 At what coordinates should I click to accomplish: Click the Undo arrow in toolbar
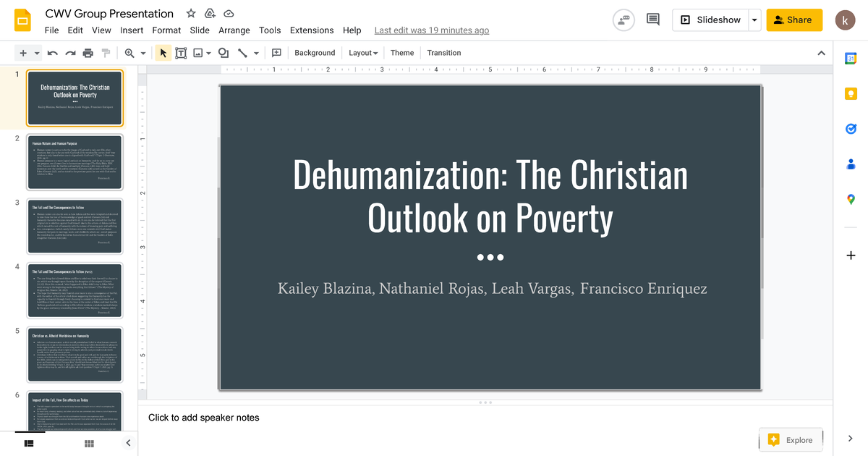click(x=52, y=53)
